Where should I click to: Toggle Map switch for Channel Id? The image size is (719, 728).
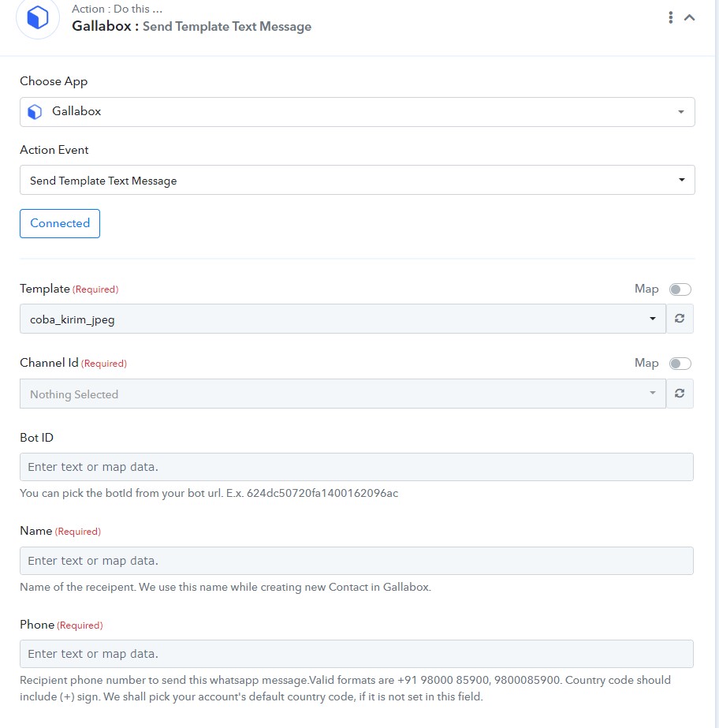680,364
